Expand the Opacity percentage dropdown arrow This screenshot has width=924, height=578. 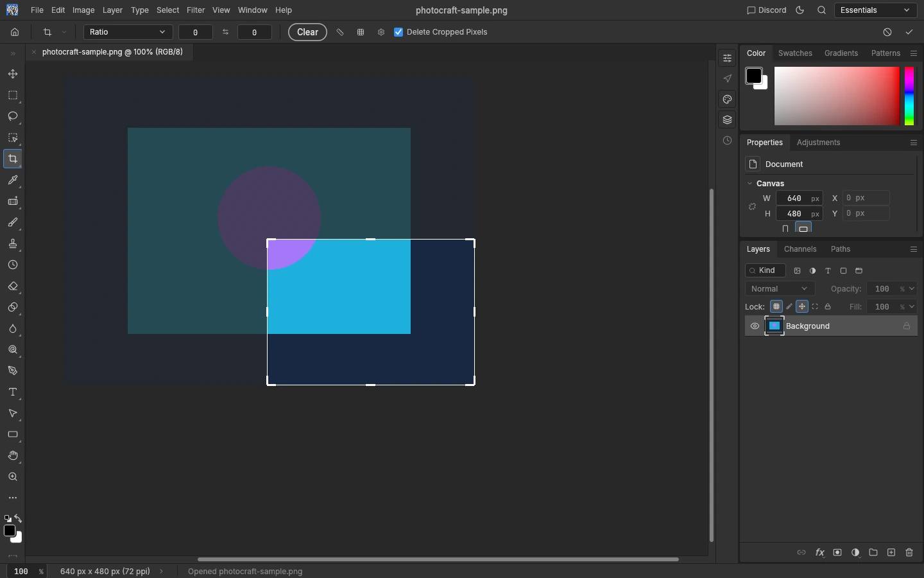(x=912, y=289)
